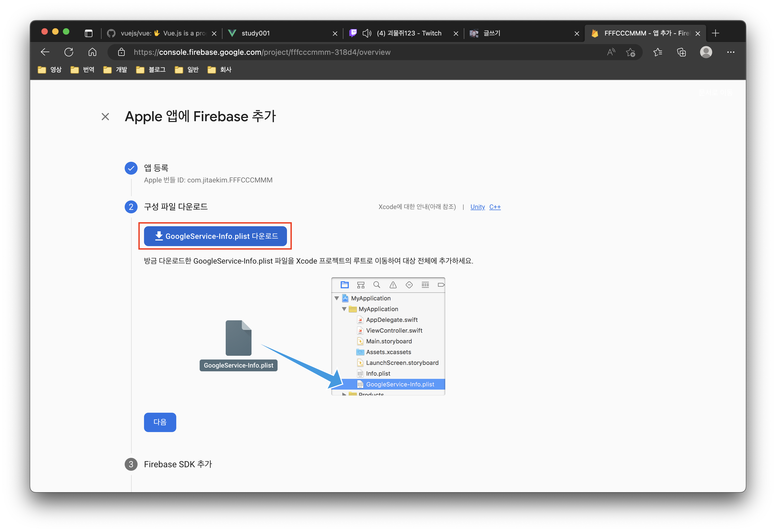Open the tab actions menu icon

(x=88, y=33)
